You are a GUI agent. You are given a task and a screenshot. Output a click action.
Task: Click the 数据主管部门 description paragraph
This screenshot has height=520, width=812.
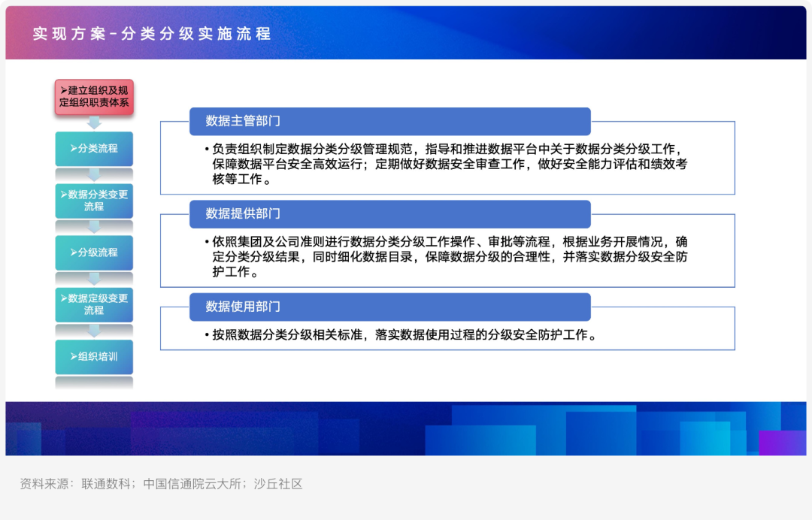447,164
